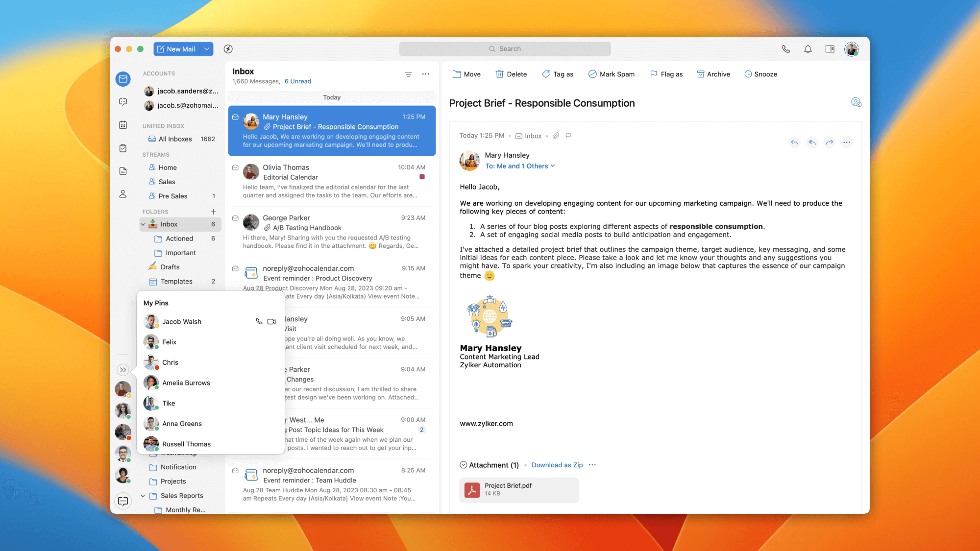Screen dimensions: 980x551
Task: Click the Reply All icon
Action: [812, 143]
